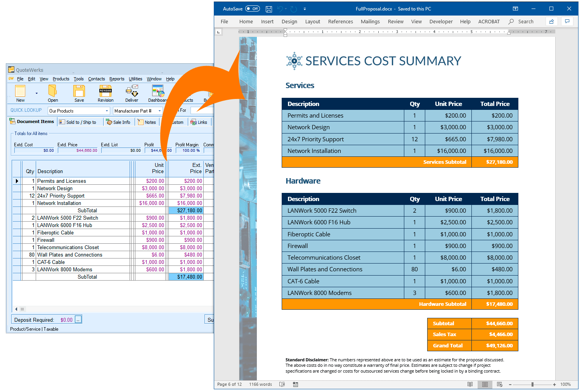The width and height of the screenshot is (582, 392).
Task: Open the Tools menu in QuoteWerks
Action: click(78, 79)
